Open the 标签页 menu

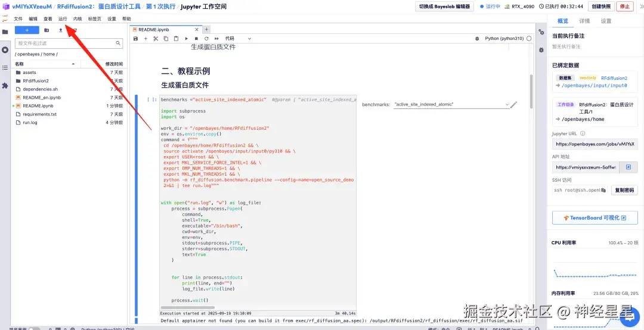pyautogui.click(x=94, y=19)
